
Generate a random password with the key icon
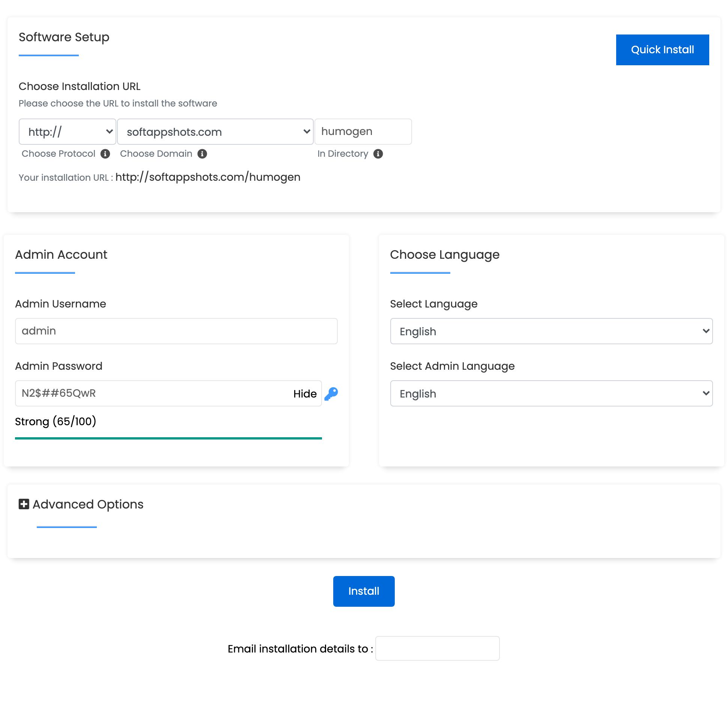(331, 393)
